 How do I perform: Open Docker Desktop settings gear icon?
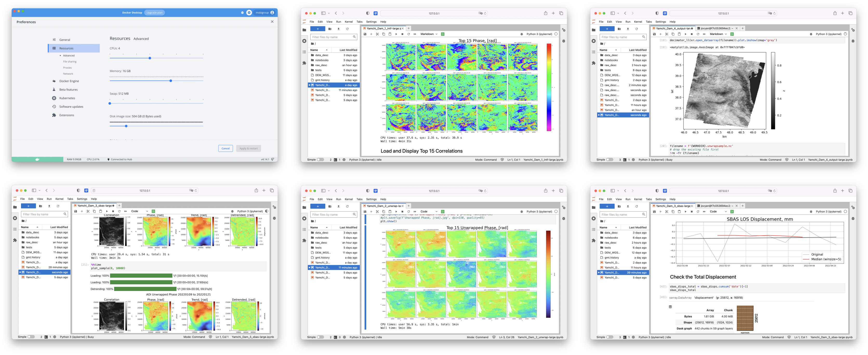pyautogui.click(x=249, y=12)
